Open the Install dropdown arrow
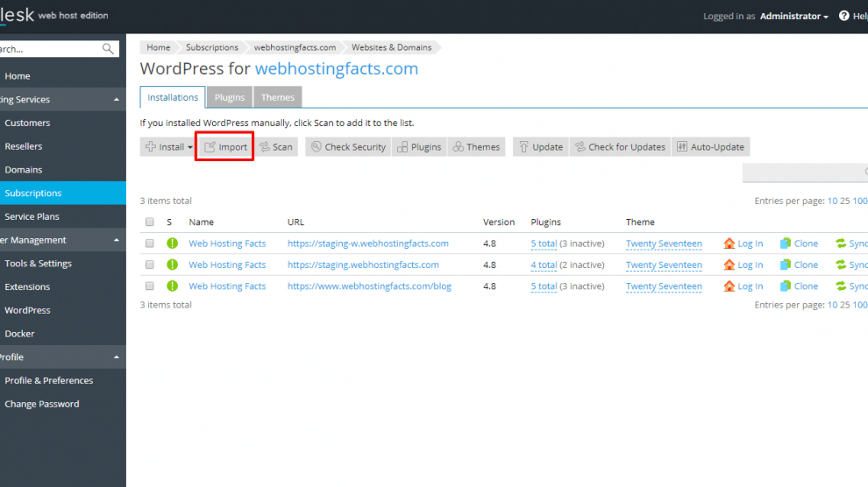868x487 pixels. click(190, 147)
